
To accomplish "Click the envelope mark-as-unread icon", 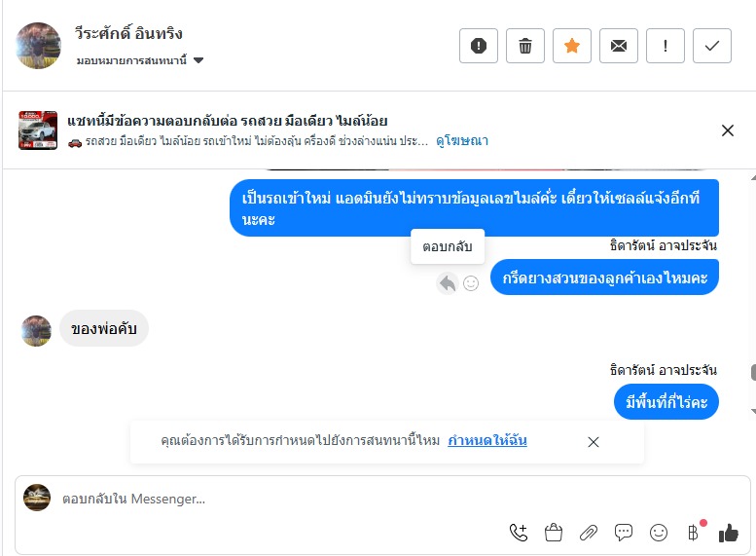I will click(x=619, y=46).
